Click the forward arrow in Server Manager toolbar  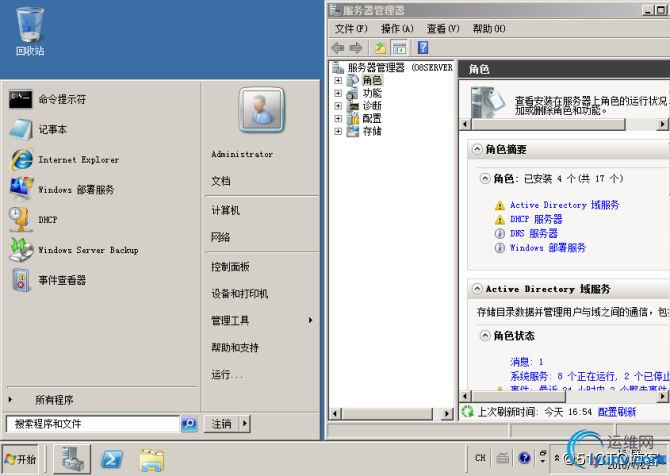[356, 48]
